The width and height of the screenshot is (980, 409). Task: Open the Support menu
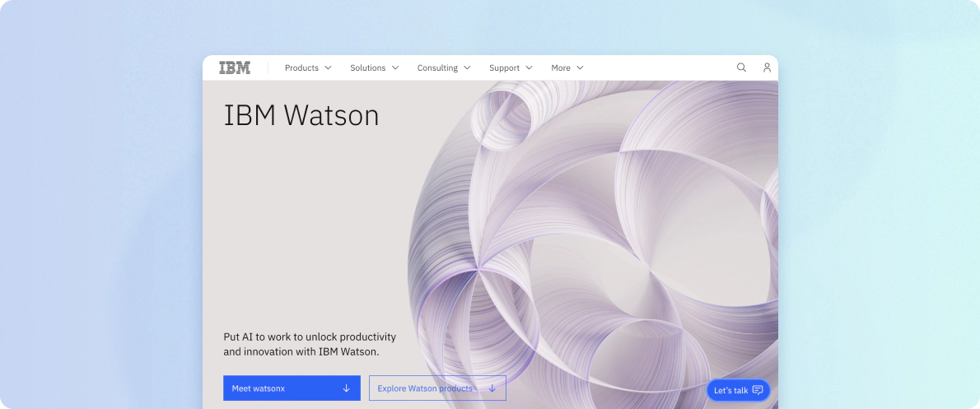tap(511, 68)
